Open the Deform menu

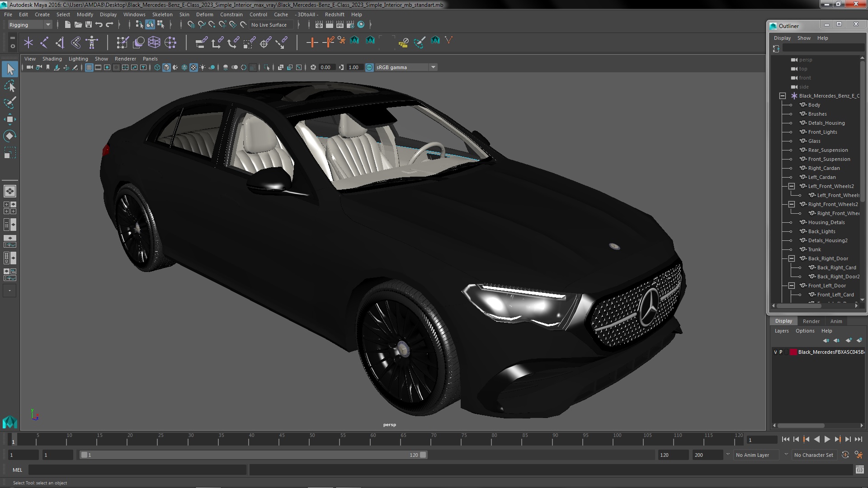(x=204, y=14)
